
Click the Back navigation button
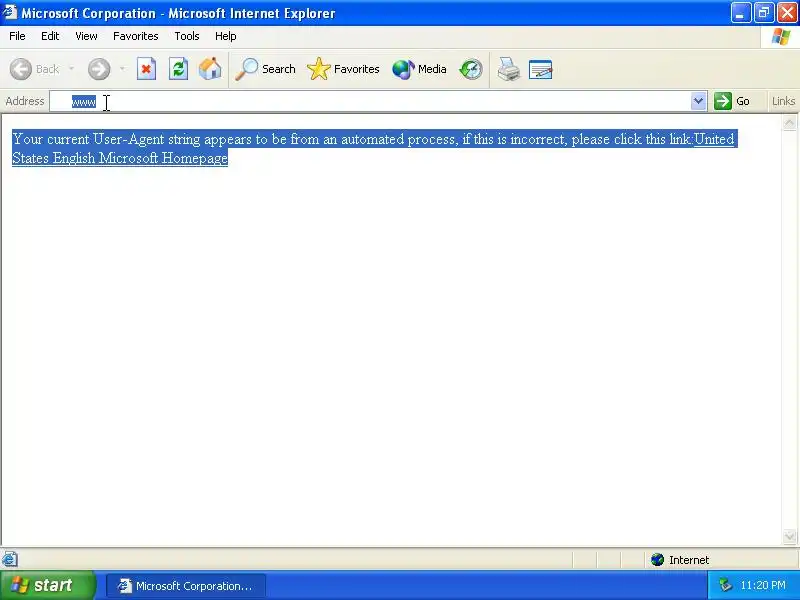click(x=35, y=69)
